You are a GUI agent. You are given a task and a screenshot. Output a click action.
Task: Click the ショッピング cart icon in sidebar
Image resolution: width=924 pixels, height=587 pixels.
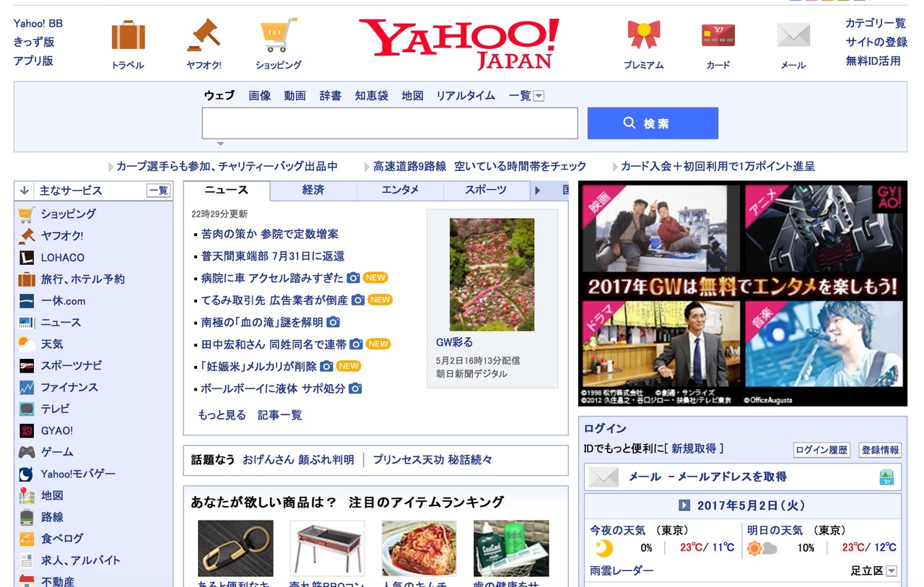pyautogui.click(x=27, y=214)
